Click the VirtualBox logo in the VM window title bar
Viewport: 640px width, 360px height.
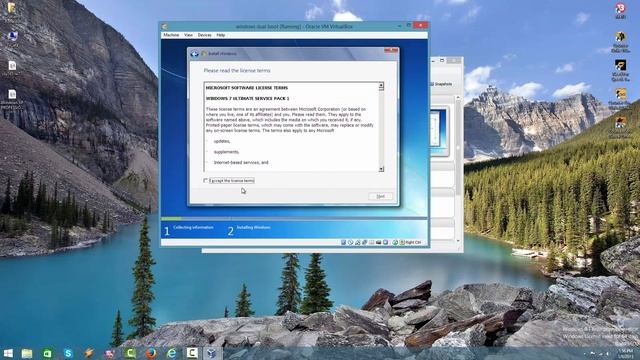165,27
